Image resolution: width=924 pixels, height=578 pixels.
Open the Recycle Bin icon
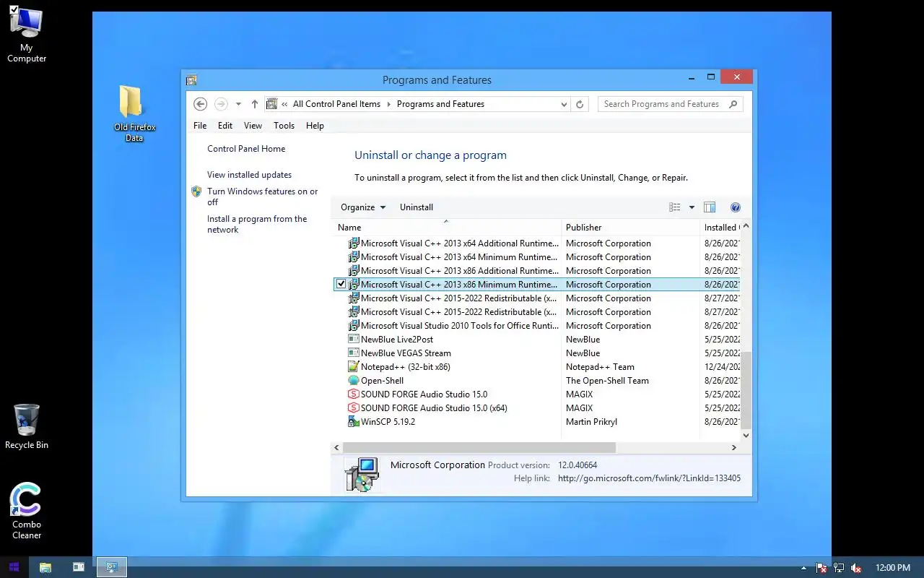tap(27, 426)
